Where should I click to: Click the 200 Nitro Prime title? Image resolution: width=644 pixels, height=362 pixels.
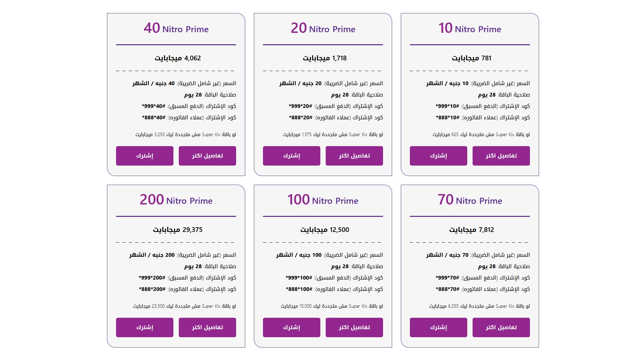(176, 200)
